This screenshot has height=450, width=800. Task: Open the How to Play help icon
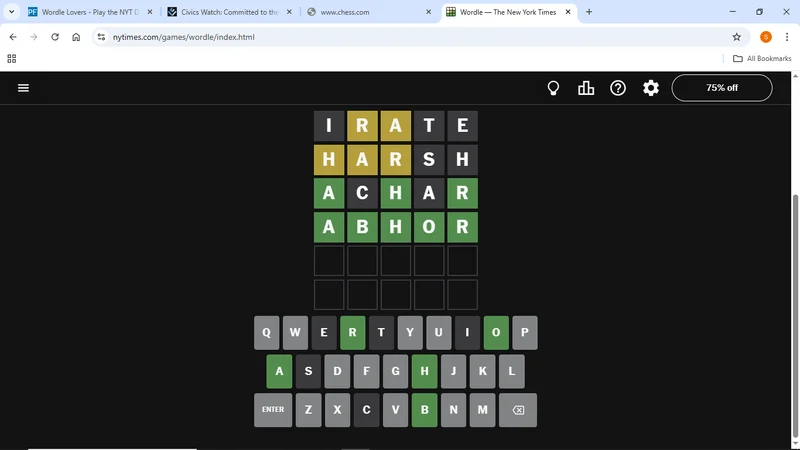pyautogui.click(x=618, y=88)
